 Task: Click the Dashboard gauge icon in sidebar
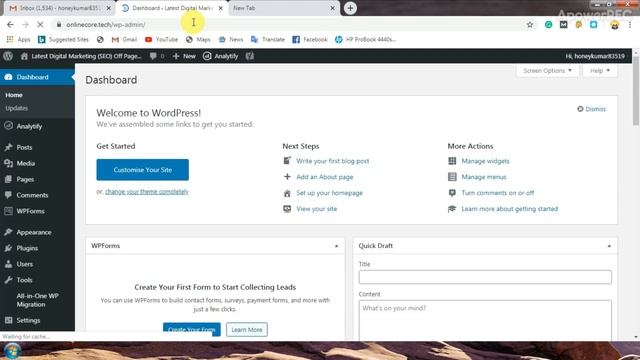pos(8,77)
